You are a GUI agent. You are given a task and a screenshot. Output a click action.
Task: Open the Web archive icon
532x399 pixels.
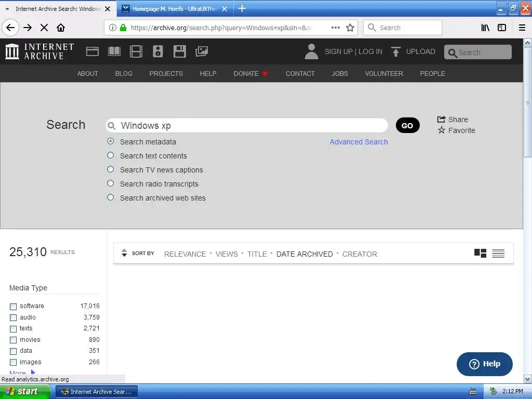point(92,51)
